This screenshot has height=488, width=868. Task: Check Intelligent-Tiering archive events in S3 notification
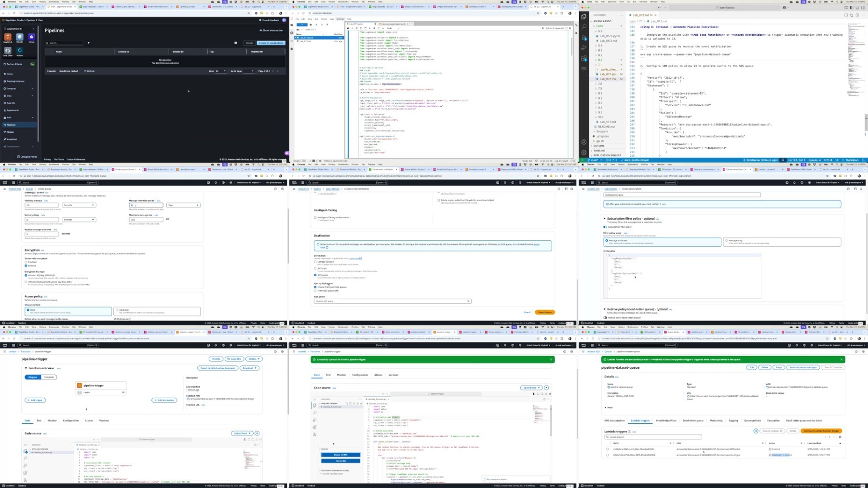[x=315, y=217]
